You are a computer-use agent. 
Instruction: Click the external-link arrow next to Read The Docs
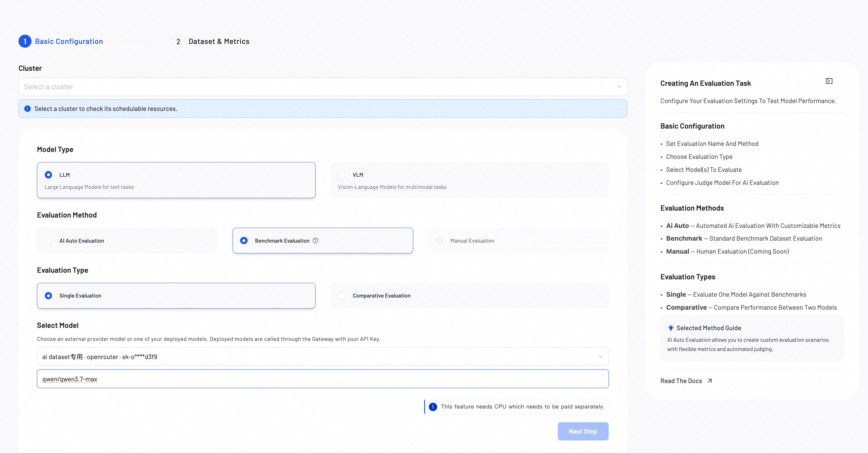coord(710,380)
